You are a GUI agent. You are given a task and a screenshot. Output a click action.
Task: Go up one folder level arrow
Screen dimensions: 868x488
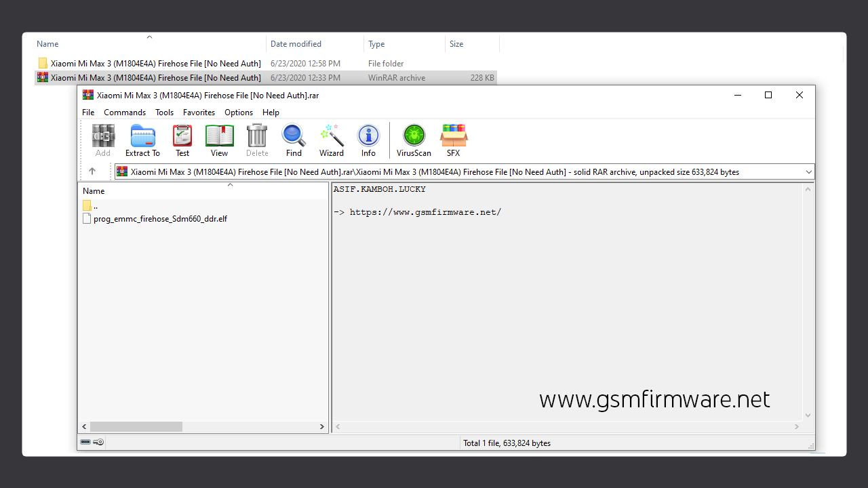point(92,171)
